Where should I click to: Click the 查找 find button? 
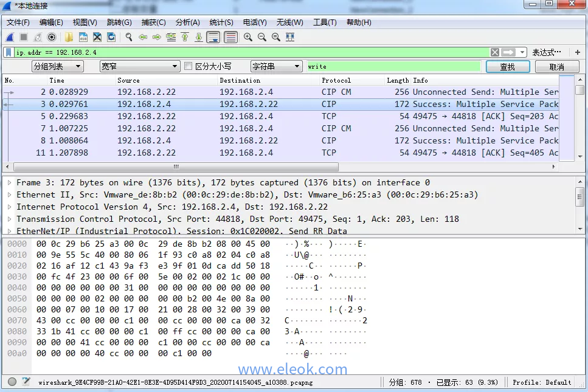(x=508, y=67)
